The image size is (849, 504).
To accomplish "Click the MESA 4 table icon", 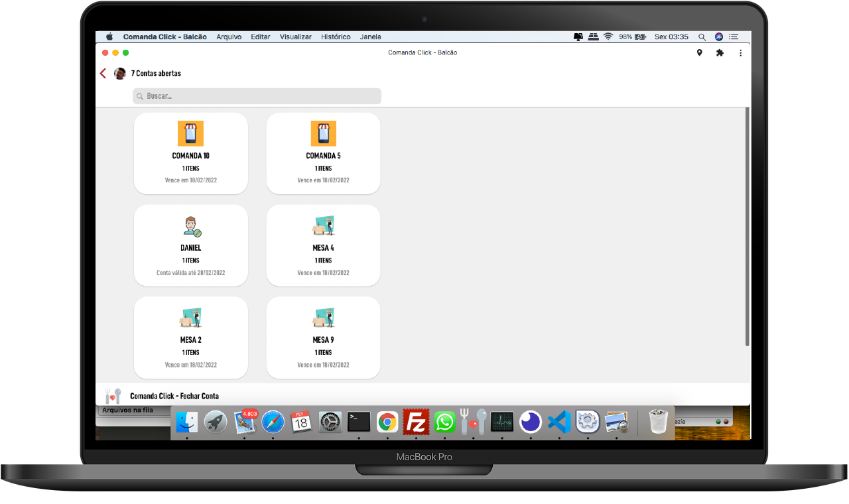I will [323, 226].
